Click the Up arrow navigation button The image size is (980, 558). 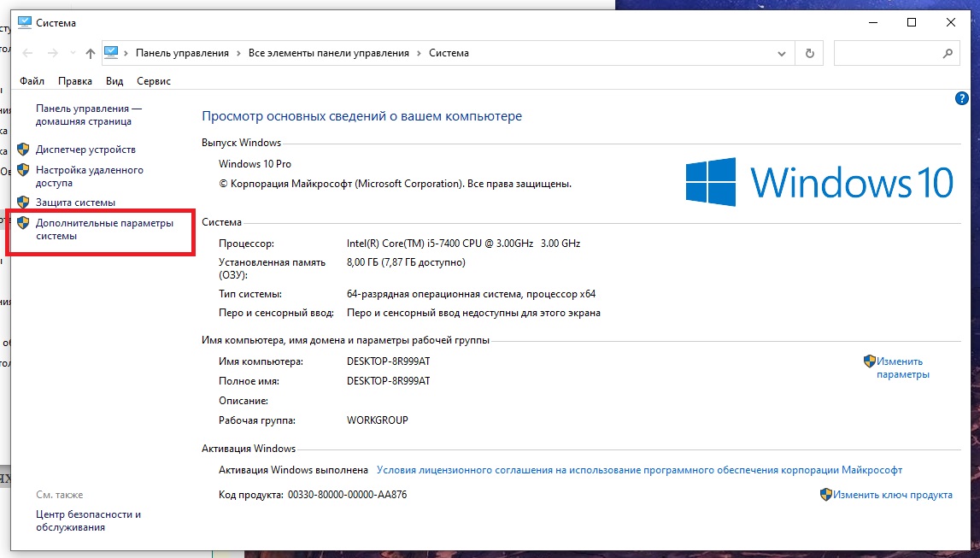tap(91, 53)
